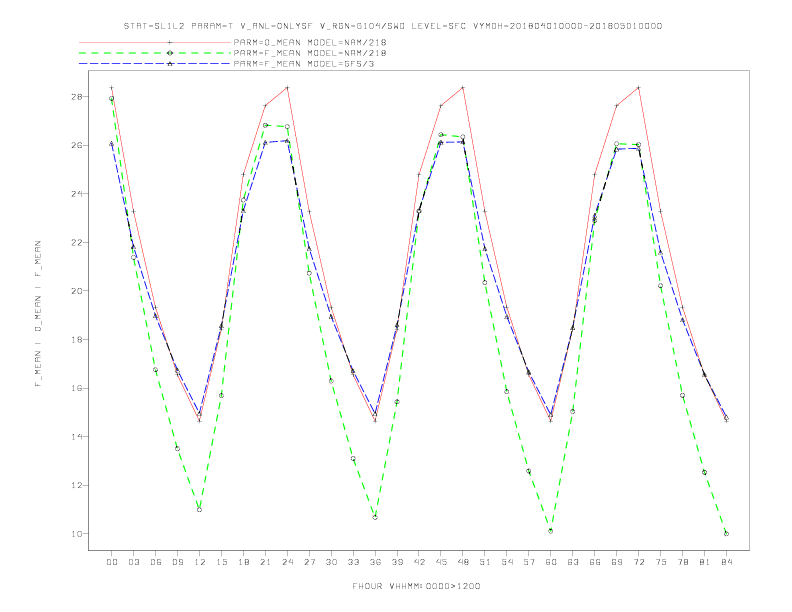Click the chart title beginning STAT=SL1L2
Image resolution: width=792 pixels, height=612 pixels.
tap(392, 26)
